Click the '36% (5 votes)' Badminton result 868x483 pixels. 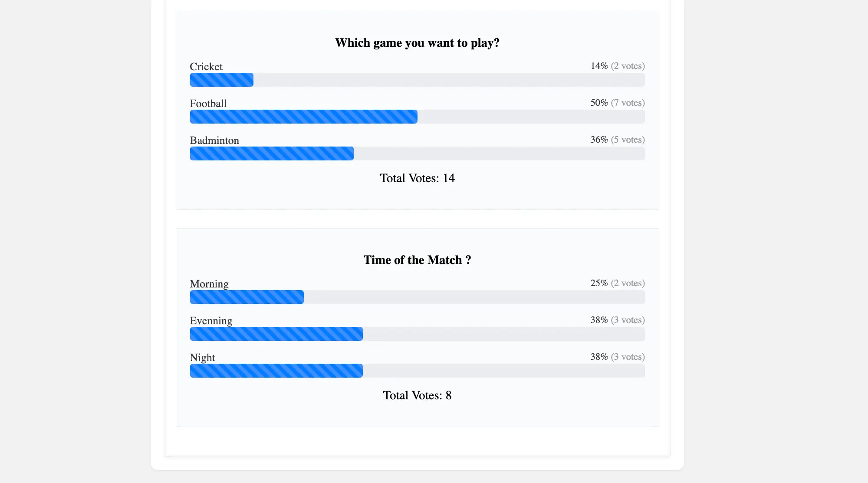[x=618, y=140]
